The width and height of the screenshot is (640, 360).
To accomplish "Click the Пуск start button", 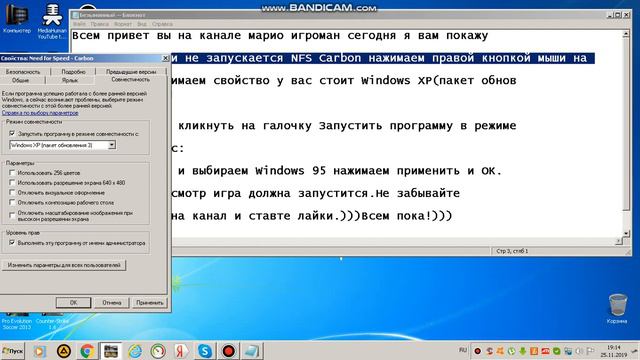I will pos(13,351).
